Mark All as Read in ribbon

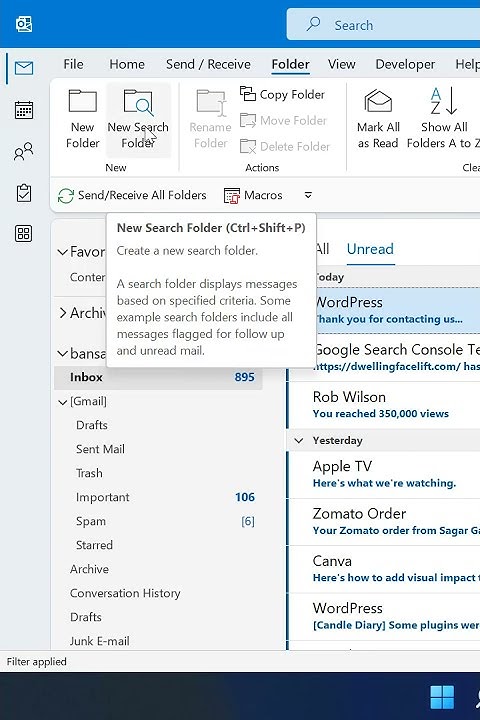click(x=378, y=119)
